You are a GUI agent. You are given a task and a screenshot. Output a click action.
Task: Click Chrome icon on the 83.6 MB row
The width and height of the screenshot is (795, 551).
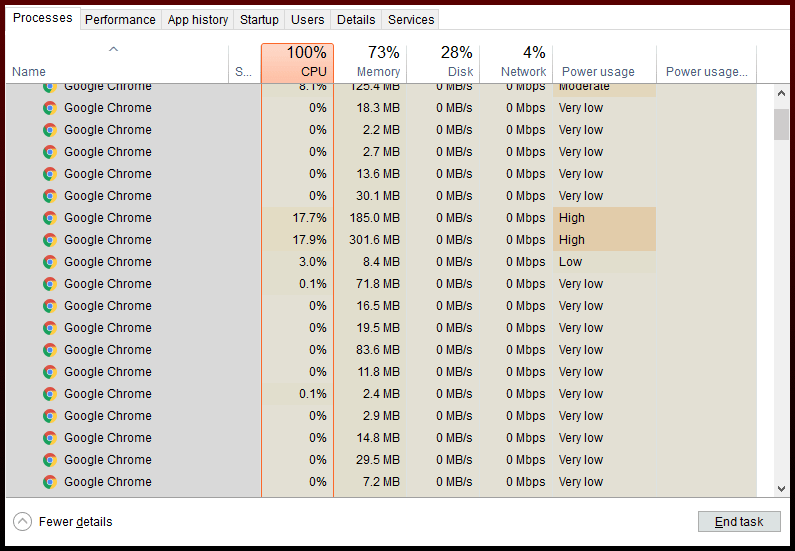pyautogui.click(x=49, y=350)
